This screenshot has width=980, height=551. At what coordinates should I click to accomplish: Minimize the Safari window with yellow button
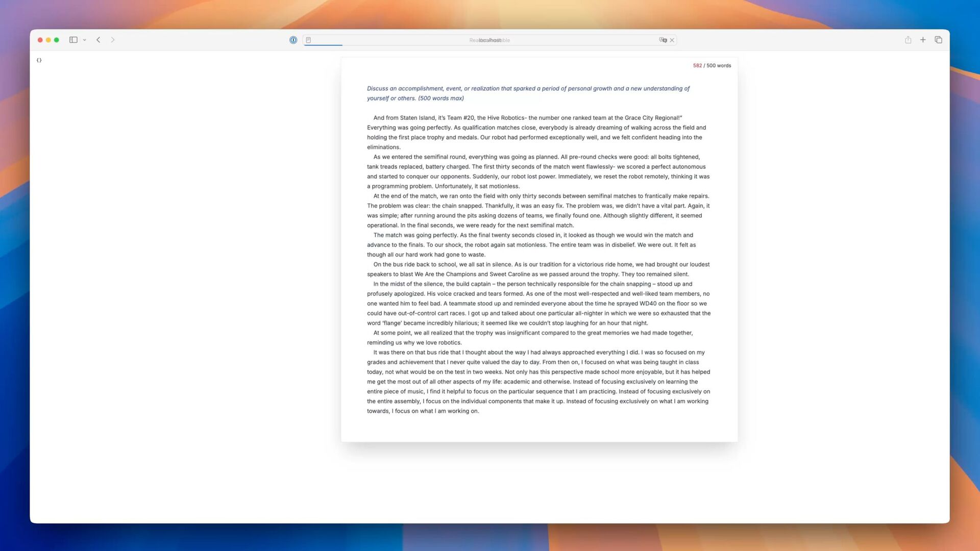(x=48, y=40)
